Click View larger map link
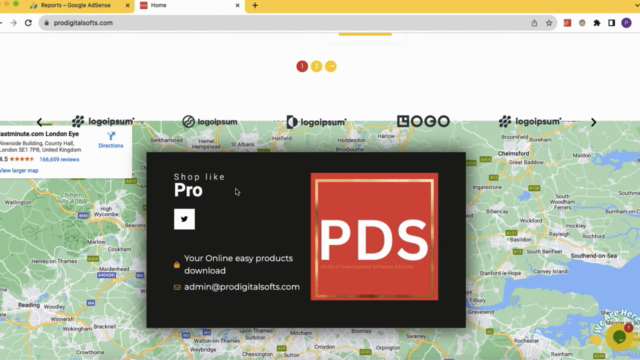640x360 pixels. [19, 171]
